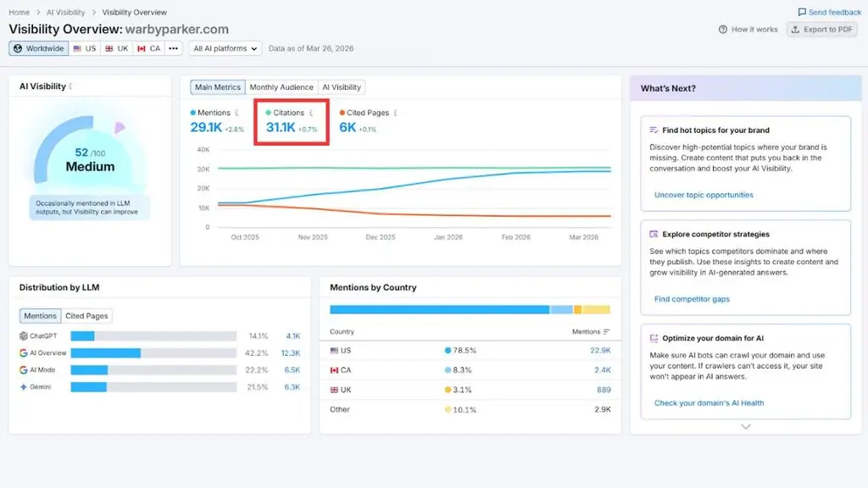868x488 pixels.
Task: Select Mentions in Distribution by LLM
Action: click(x=40, y=316)
